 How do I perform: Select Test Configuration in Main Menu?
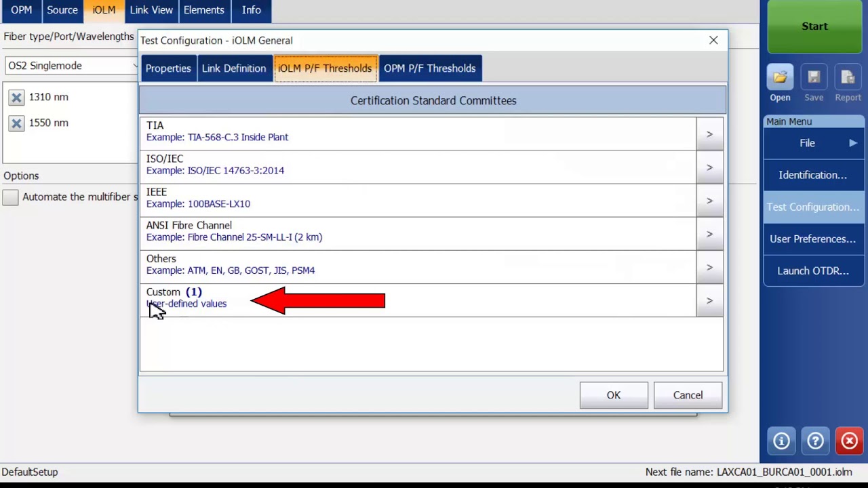click(x=814, y=207)
